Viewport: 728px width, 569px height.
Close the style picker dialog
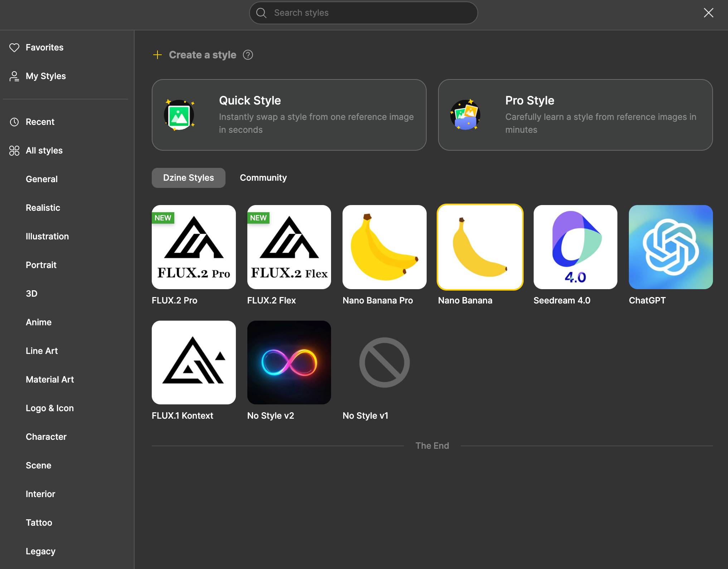pyautogui.click(x=708, y=13)
